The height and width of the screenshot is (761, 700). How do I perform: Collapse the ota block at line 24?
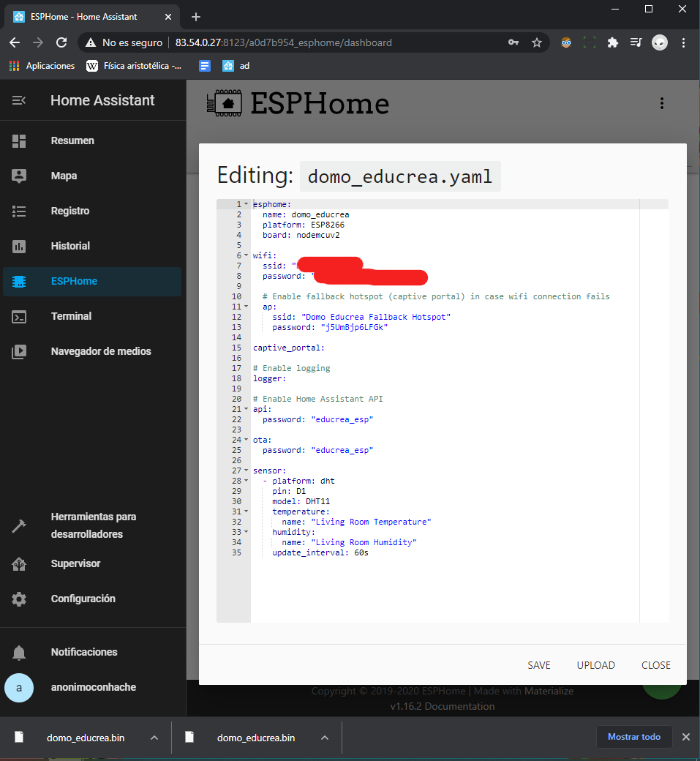point(246,440)
